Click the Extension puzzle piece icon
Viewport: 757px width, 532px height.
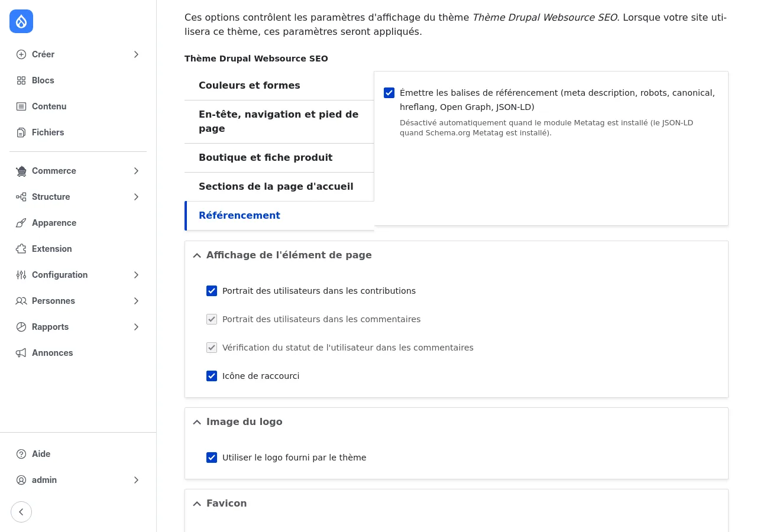pos(21,249)
